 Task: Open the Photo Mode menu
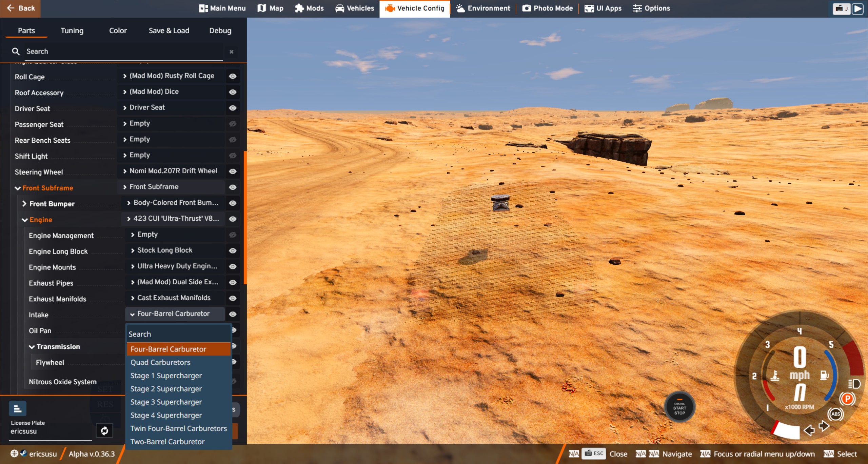pyautogui.click(x=547, y=8)
